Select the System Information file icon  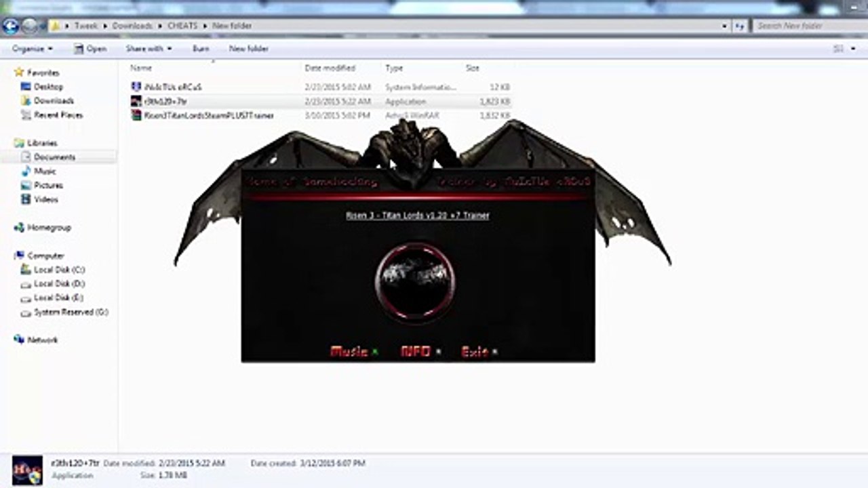[x=136, y=87]
